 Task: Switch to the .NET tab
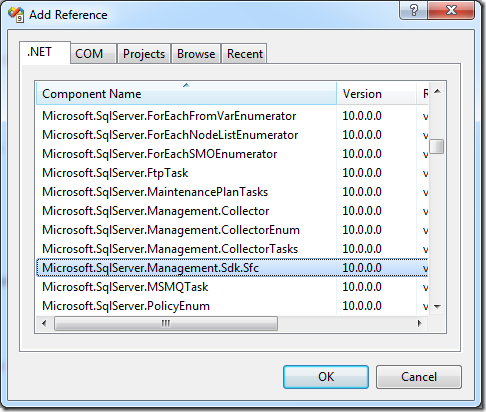(x=45, y=53)
